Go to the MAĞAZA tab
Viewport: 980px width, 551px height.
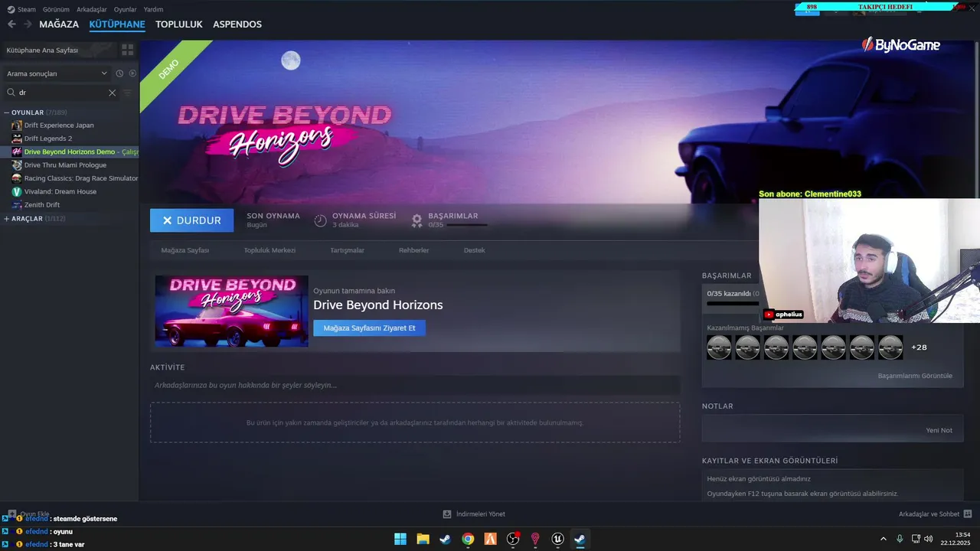59,24
